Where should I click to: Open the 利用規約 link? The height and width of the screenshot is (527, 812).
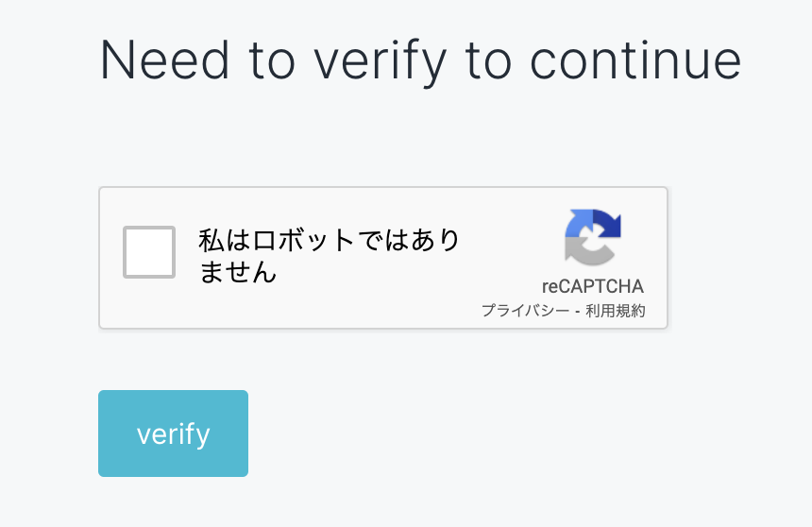pos(616,311)
